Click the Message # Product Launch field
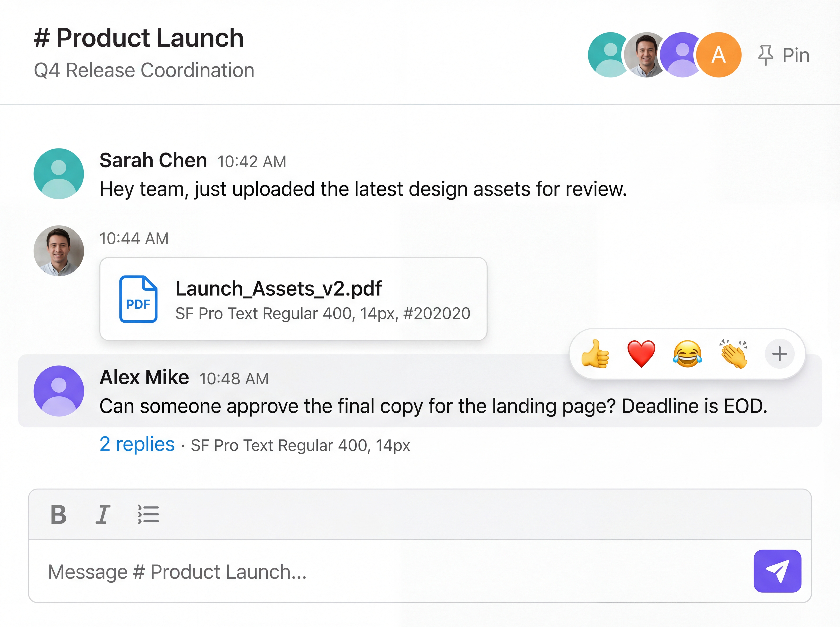 click(380, 572)
